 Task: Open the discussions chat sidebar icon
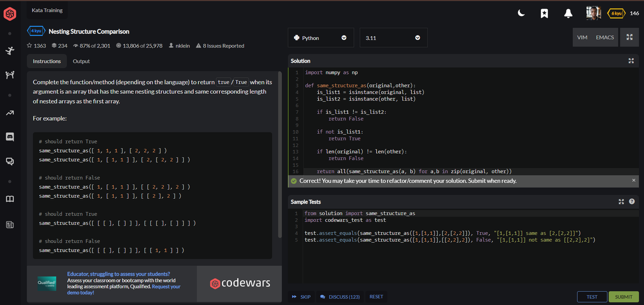coord(10,161)
